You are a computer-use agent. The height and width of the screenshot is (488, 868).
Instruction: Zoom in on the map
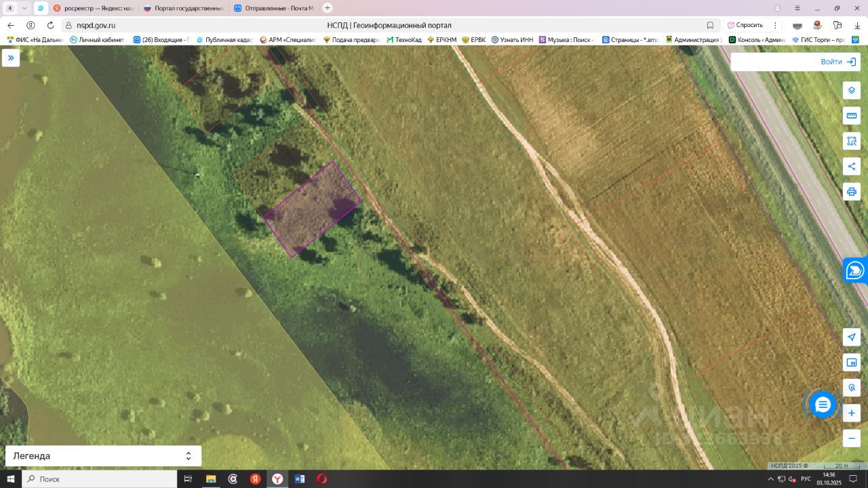pos(852,413)
